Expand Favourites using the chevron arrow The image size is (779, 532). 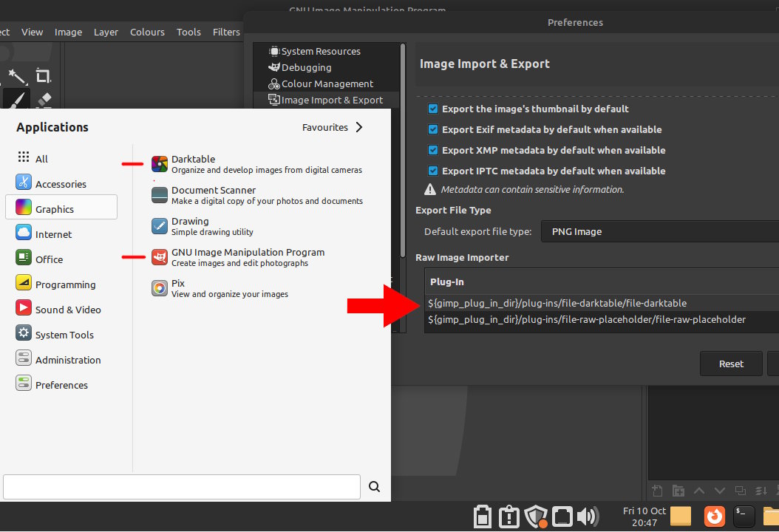pos(359,127)
